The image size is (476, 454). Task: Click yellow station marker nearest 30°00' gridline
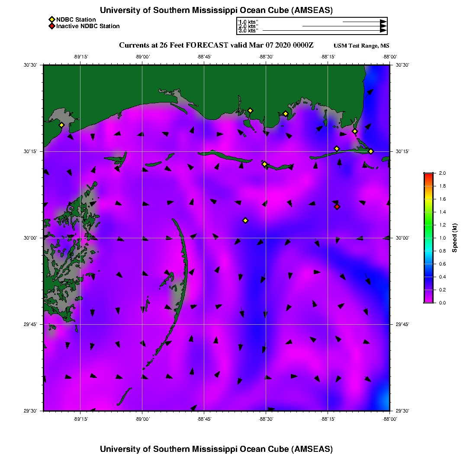pos(245,221)
